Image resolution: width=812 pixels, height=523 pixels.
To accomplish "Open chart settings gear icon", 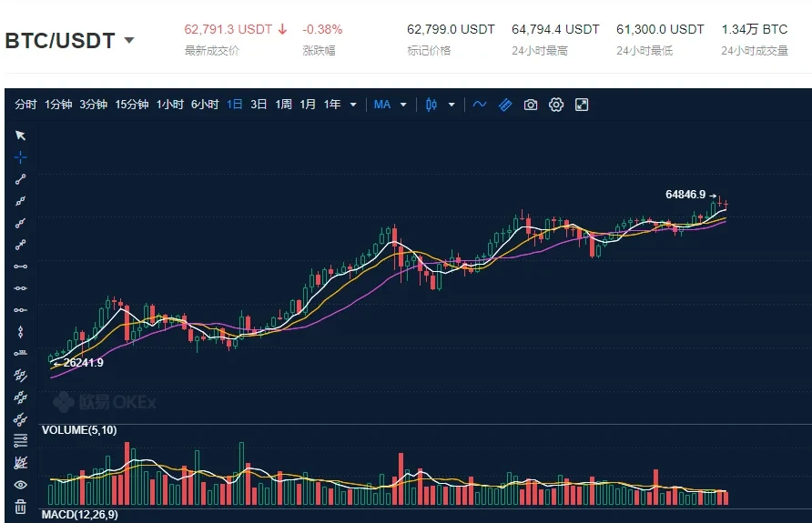I will click(x=556, y=105).
